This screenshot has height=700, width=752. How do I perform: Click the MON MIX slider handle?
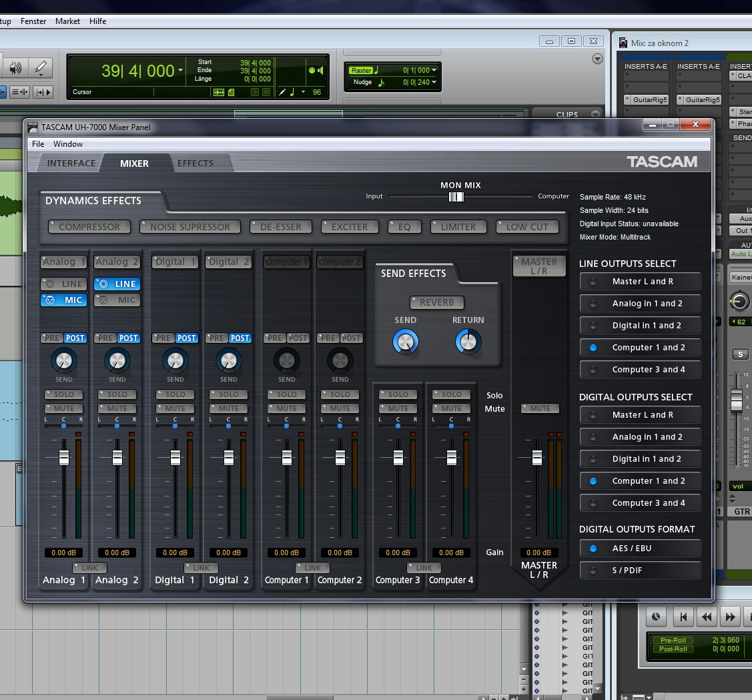tap(456, 197)
